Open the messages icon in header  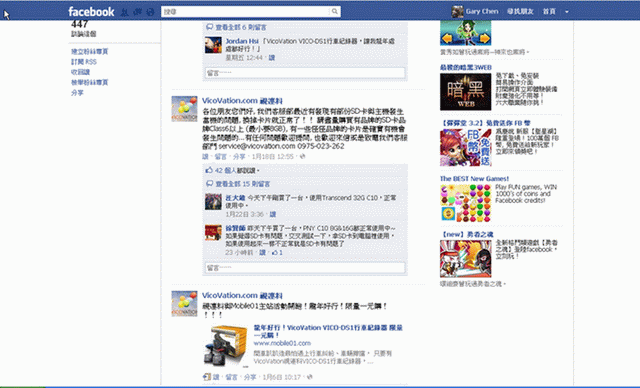point(138,12)
